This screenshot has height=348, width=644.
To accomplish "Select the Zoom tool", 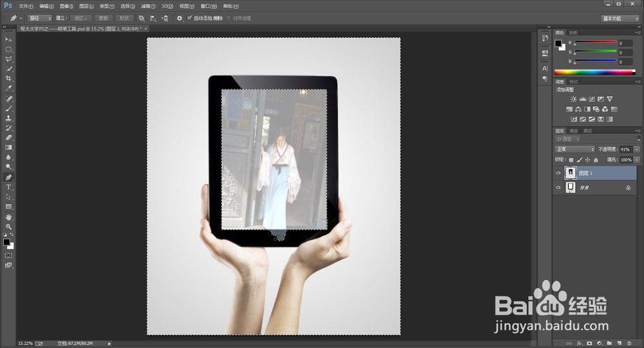I will [8, 226].
